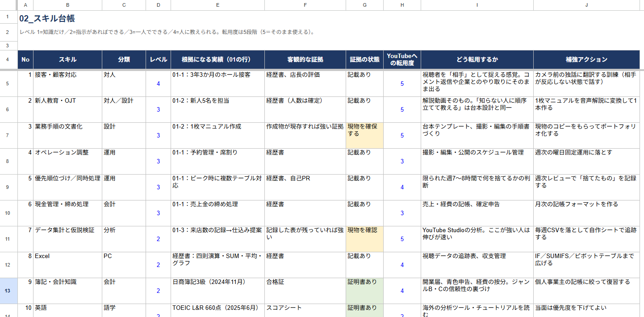The height and width of the screenshot is (317, 644).
Task: Select the cell "経歴書（人数は確定）"
Action: (305, 109)
